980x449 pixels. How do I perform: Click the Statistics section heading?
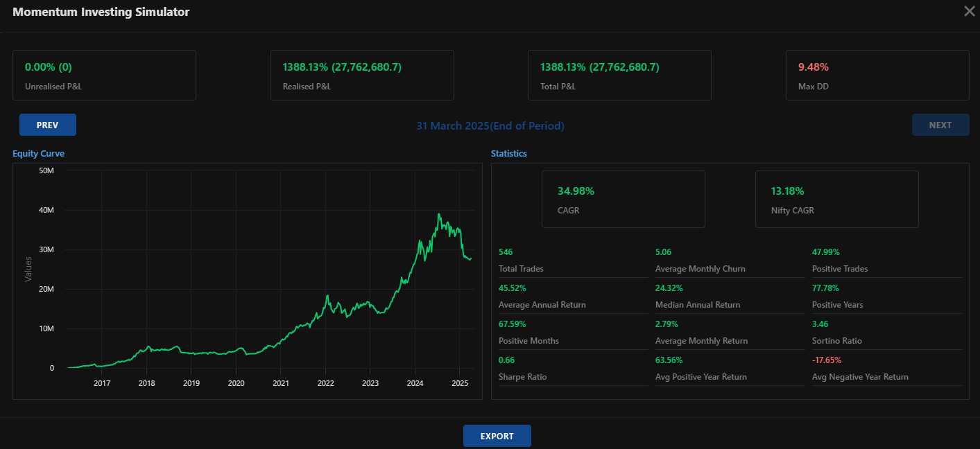tap(508, 153)
